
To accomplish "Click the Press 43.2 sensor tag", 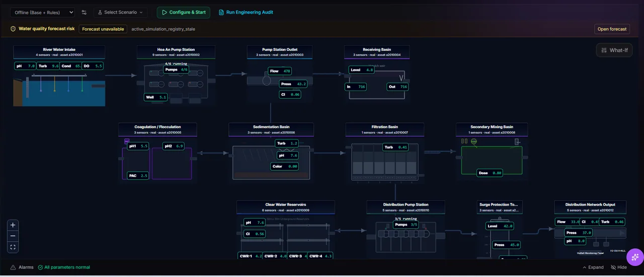I will pyautogui.click(x=294, y=84).
